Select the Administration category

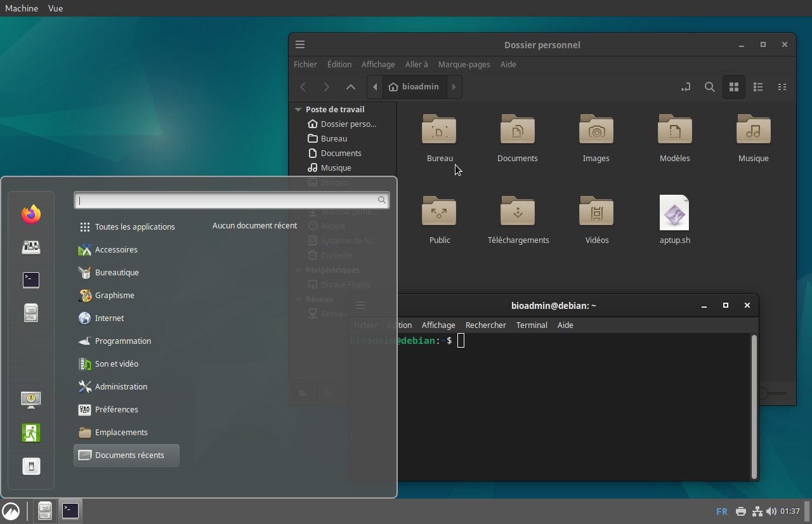click(x=121, y=386)
